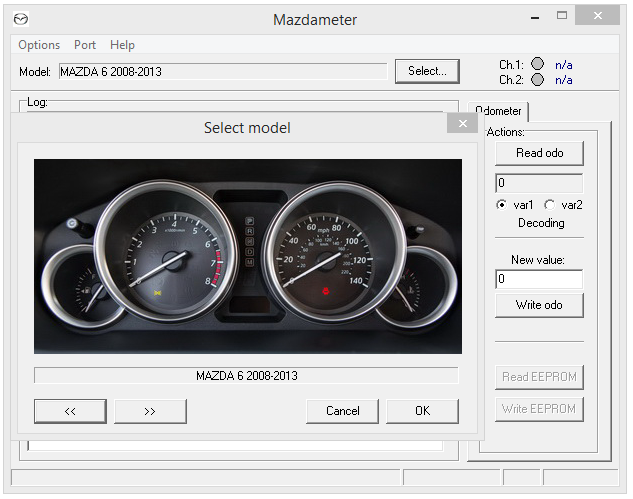Switch to the Odometer tab
The image size is (633, 499).
click(498, 111)
